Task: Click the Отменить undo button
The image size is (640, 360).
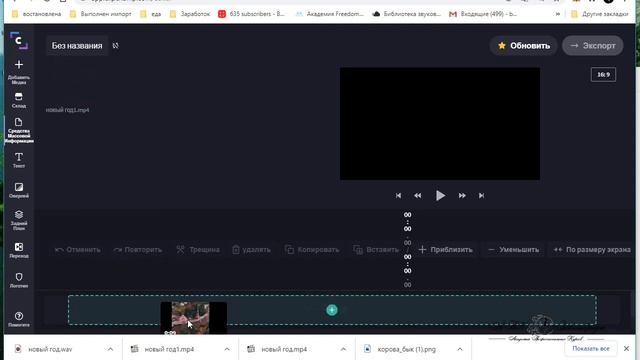Action: 78,250
